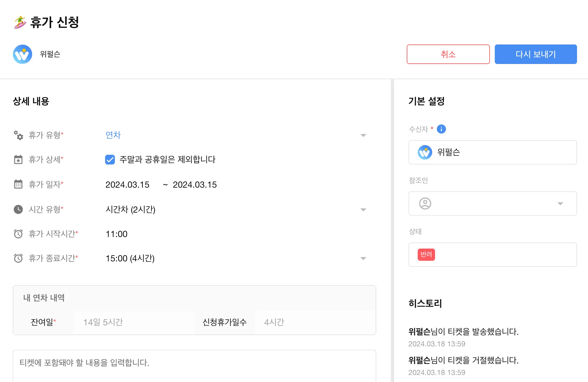Expand the 시간 유형 dropdown arrow
The image size is (588, 382).
click(363, 210)
